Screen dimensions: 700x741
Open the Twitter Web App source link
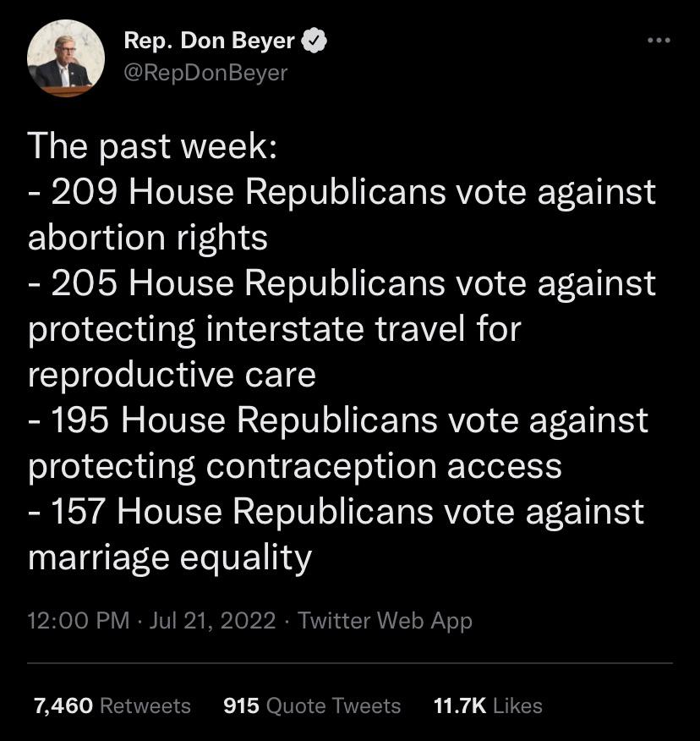(x=385, y=621)
